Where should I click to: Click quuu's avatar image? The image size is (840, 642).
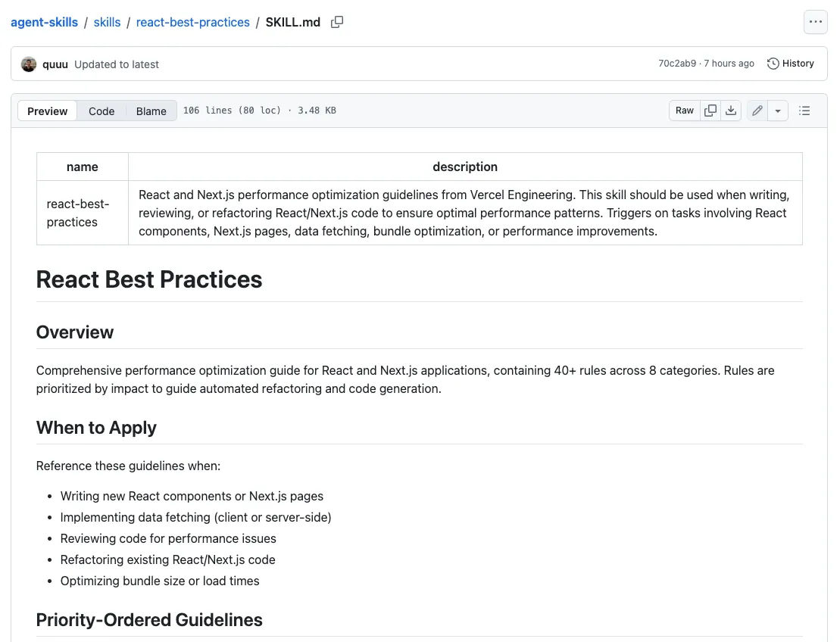coord(29,64)
